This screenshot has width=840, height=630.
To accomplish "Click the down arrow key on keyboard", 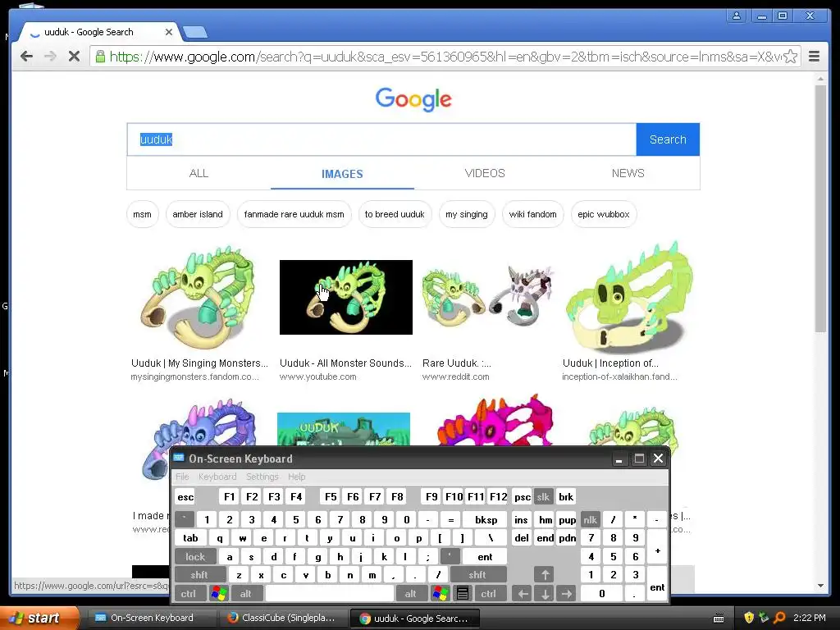I will (545, 594).
